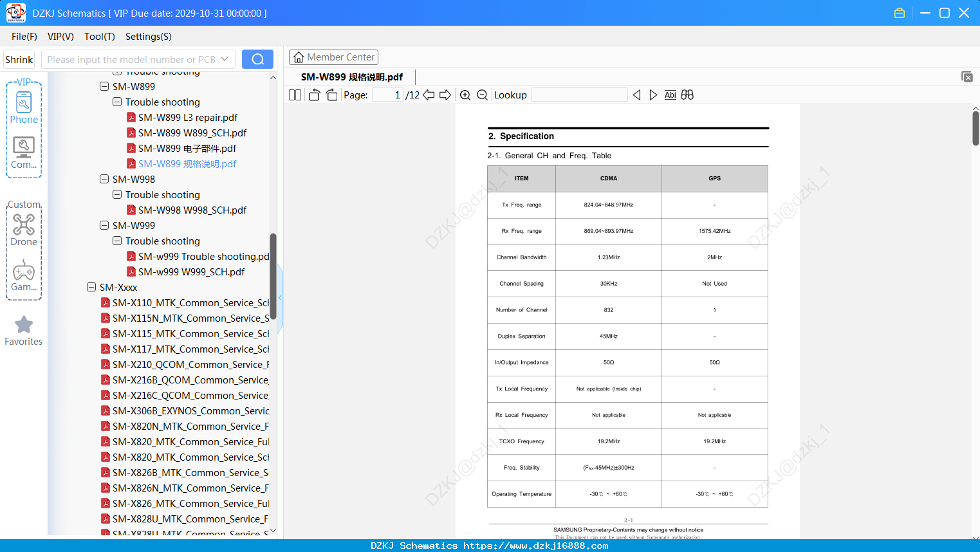The width and height of the screenshot is (980, 552).
Task: Click the file tree vertical scrollbar thumb
Action: 273,277
